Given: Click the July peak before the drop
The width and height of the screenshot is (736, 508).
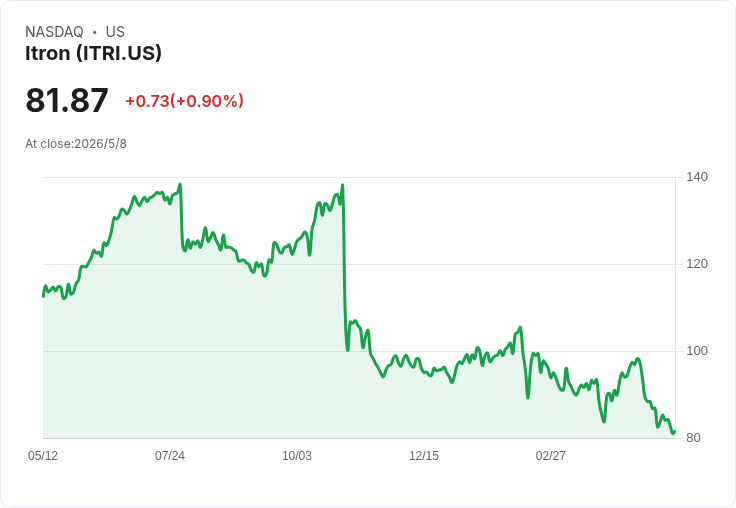Looking at the screenshot, I should click(x=180, y=185).
